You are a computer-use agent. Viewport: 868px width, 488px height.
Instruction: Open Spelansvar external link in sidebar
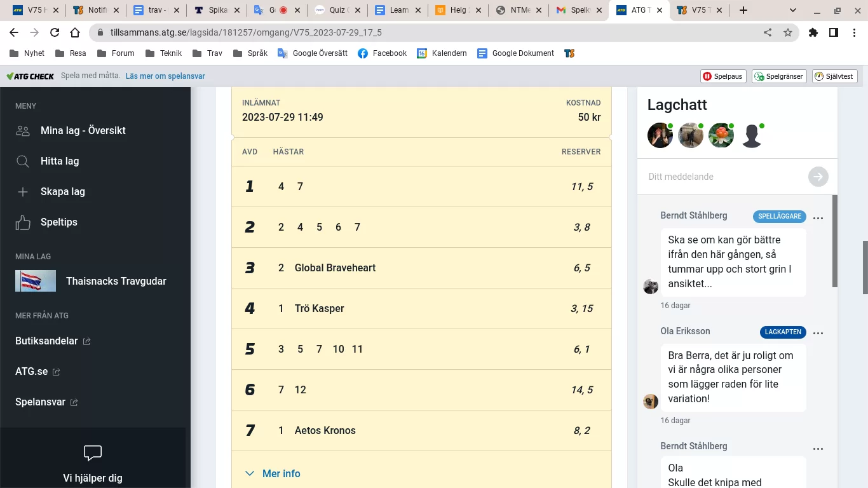point(46,402)
